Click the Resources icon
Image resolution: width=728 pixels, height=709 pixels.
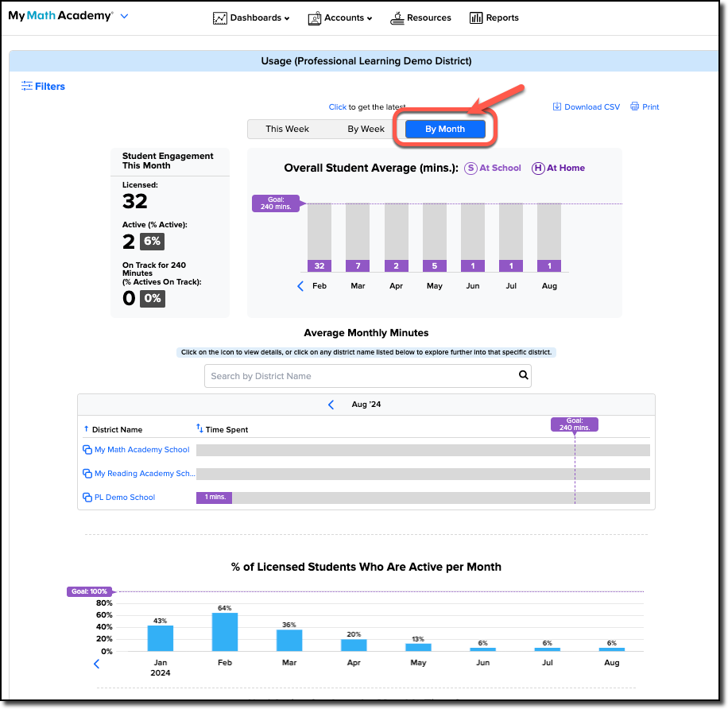click(x=397, y=18)
